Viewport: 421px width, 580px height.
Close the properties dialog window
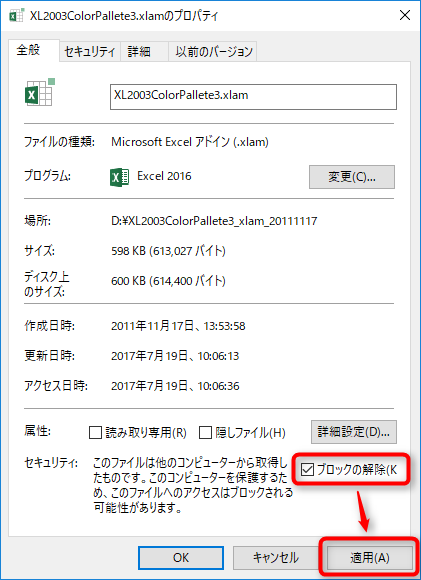[x=405, y=16]
